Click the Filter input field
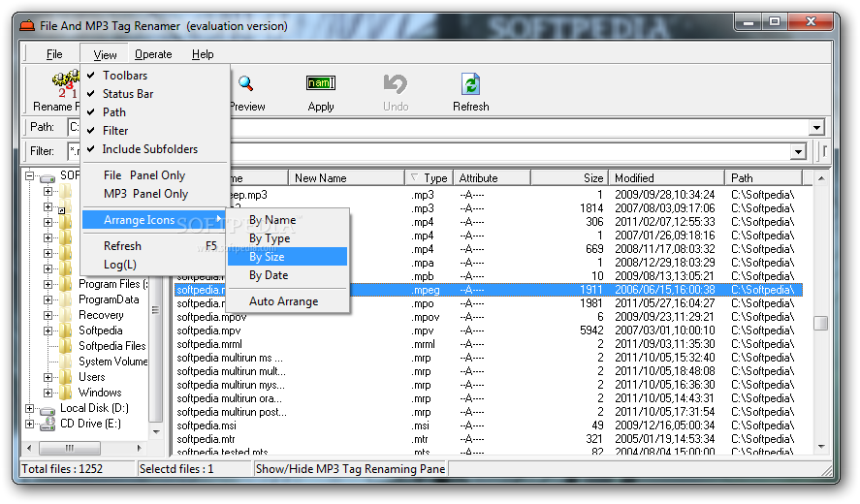 coord(436,151)
